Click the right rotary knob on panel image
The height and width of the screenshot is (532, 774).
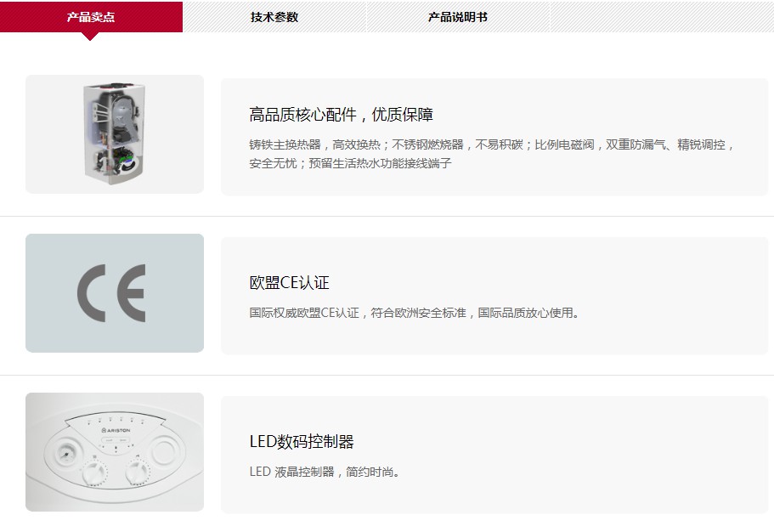[x=137, y=473]
